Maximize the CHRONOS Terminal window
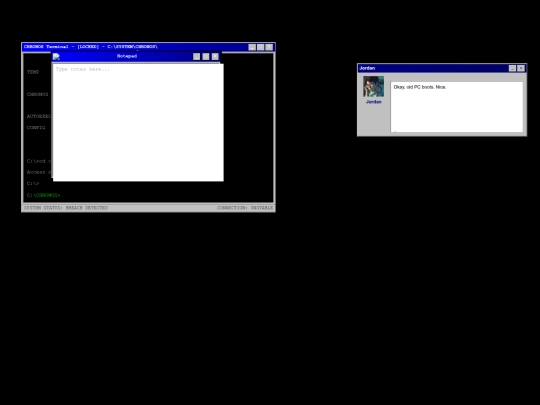 [261, 47]
